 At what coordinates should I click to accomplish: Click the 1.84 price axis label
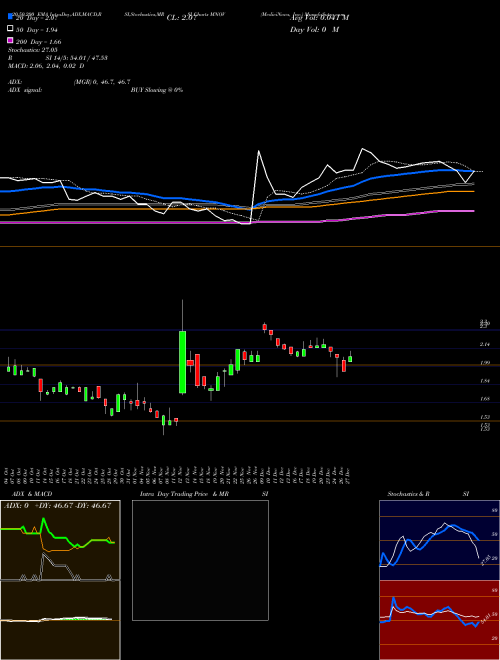pyautogui.click(x=485, y=381)
